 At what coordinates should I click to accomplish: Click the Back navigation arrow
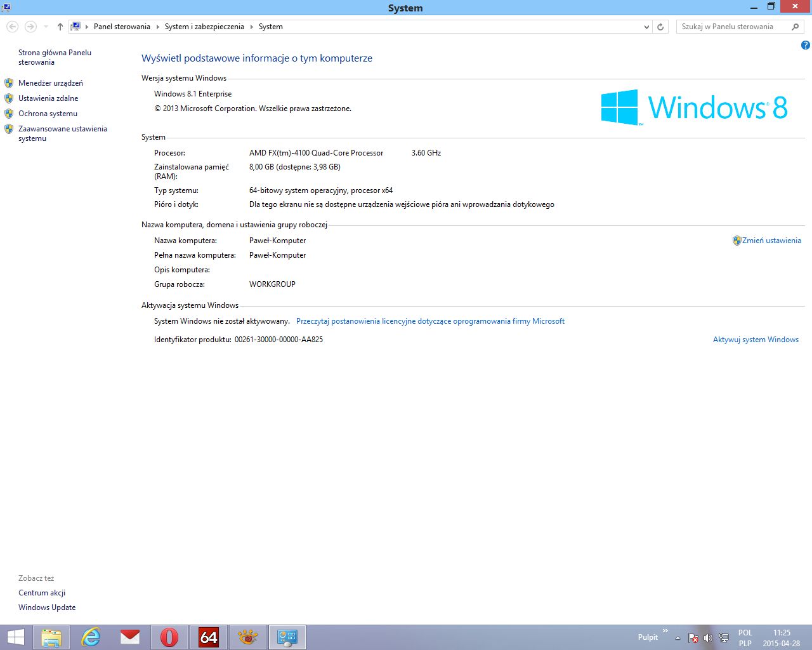tap(12, 27)
